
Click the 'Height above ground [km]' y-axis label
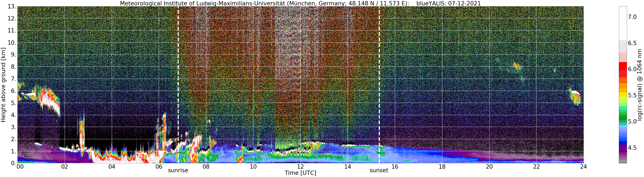pyautogui.click(x=3, y=85)
